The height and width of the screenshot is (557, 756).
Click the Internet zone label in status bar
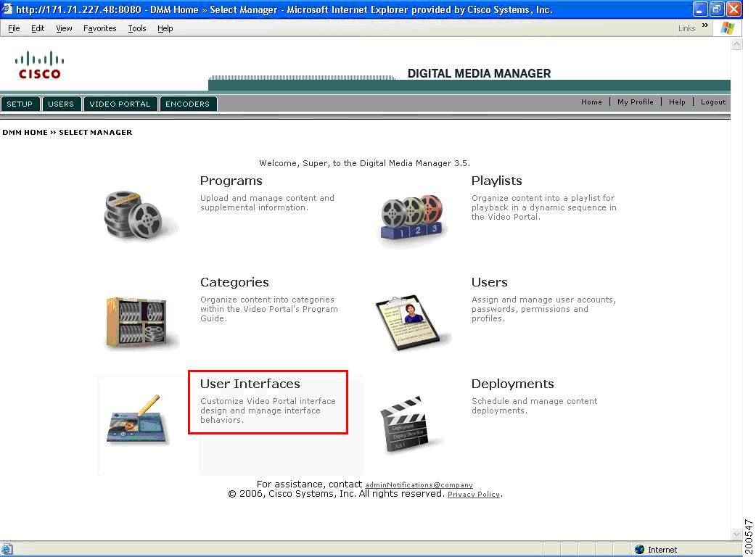coord(662,550)
